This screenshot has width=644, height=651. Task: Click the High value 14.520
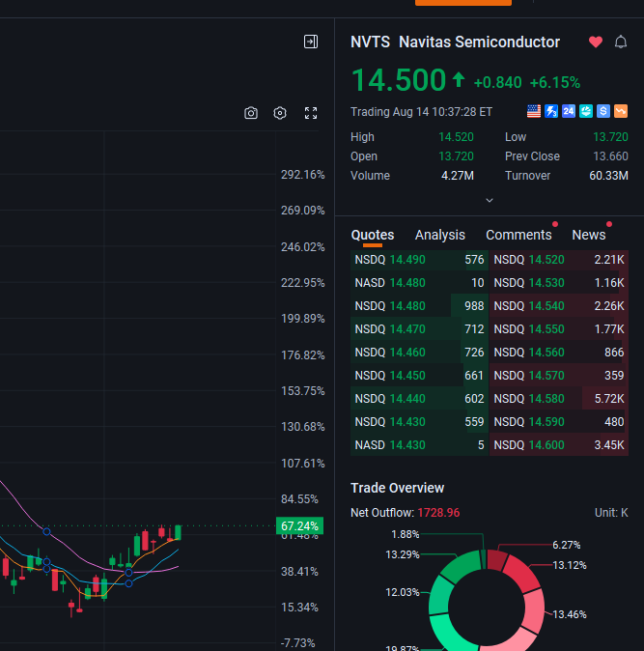tap(456, 137)
